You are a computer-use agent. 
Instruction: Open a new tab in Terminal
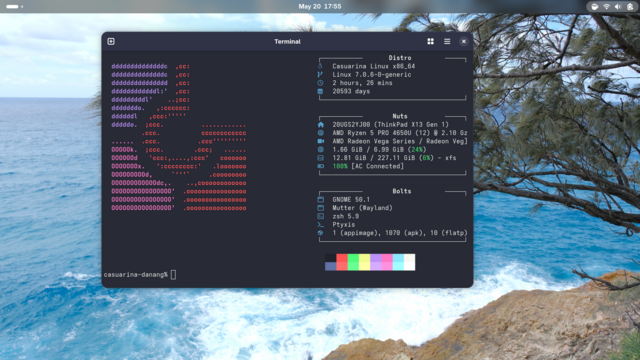(111, 41)
